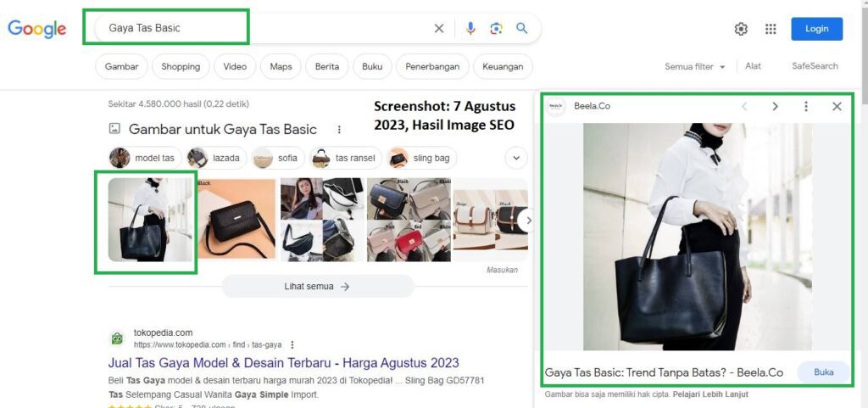Open black sling bag on orange thumbnail

pos(236,219)
